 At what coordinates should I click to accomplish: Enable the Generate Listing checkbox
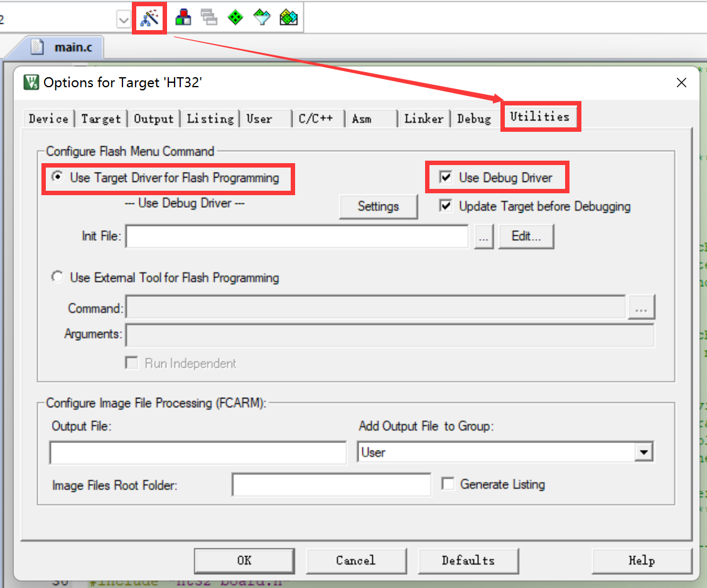[x=448, y=484]
